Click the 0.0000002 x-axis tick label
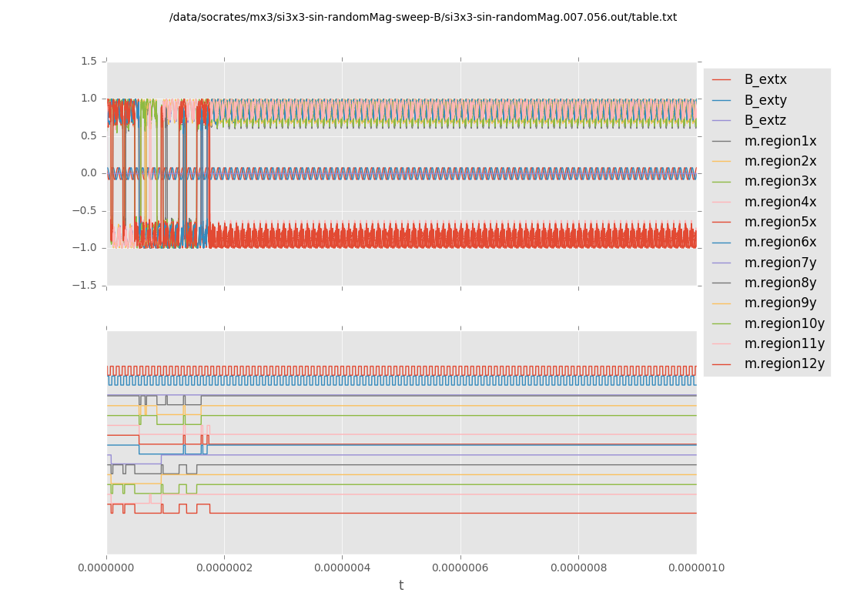This screenshot has width=847, height=616. [x=224, y=568]
